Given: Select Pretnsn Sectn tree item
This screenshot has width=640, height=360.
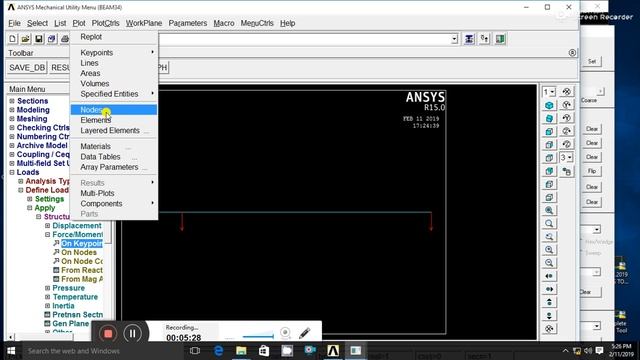Looking at the screenshot, I should [78, 315].
